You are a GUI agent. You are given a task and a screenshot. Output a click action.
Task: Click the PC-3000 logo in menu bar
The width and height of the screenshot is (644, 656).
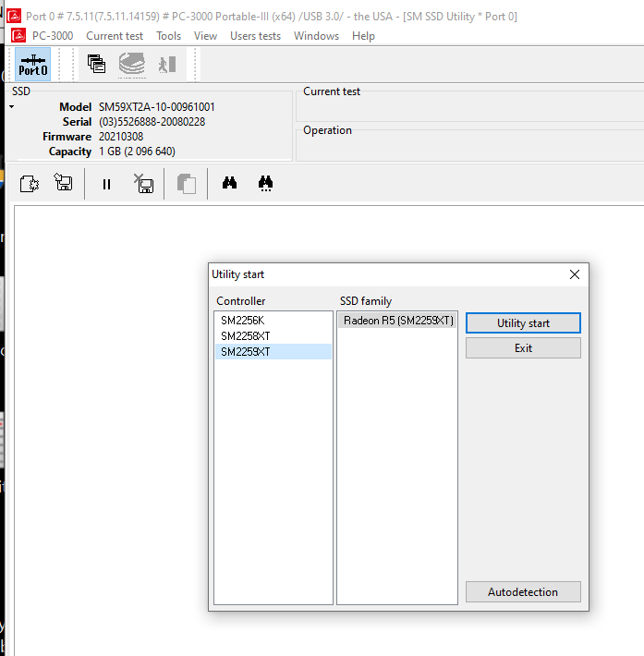(18, 35)
